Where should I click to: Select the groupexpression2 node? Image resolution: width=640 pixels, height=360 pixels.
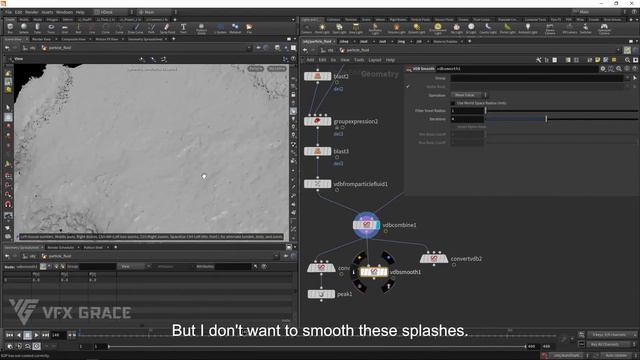[x=318, y=121]
